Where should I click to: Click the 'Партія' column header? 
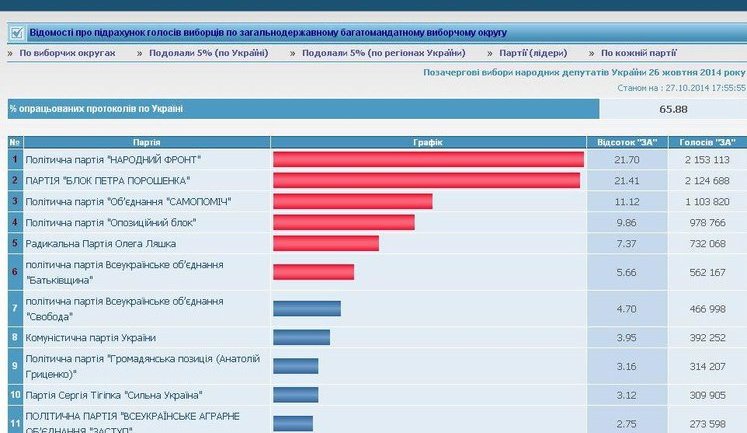(x=147, y=142)
